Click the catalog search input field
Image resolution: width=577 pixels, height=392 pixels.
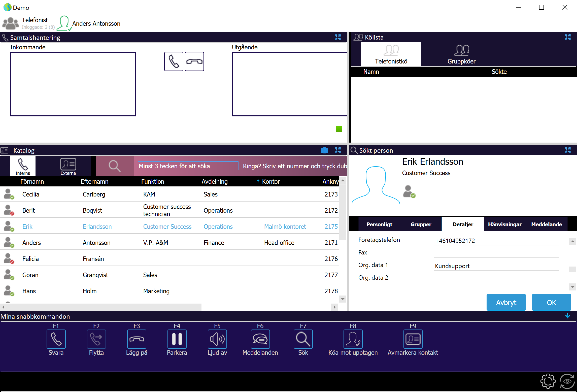pos(188,166)
